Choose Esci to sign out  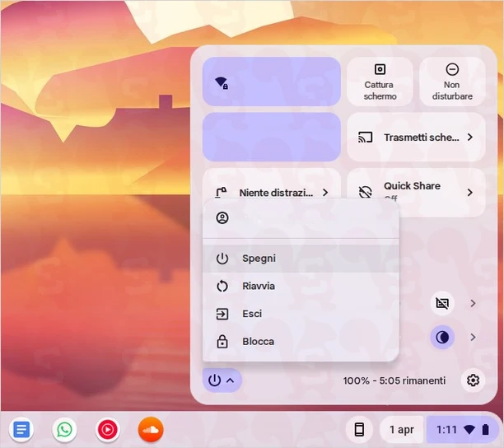(301, 314)
